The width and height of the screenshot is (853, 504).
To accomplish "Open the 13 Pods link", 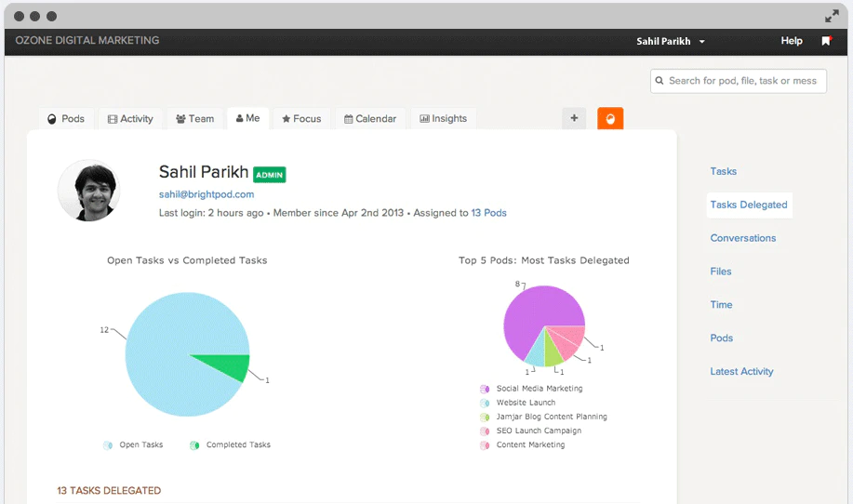I will (488, 213).
